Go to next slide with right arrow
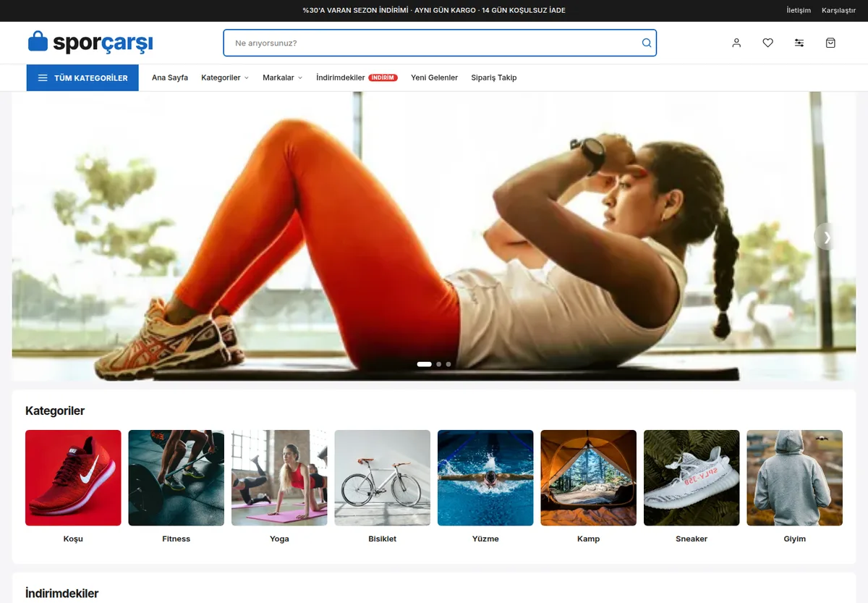 coord(826,237)
